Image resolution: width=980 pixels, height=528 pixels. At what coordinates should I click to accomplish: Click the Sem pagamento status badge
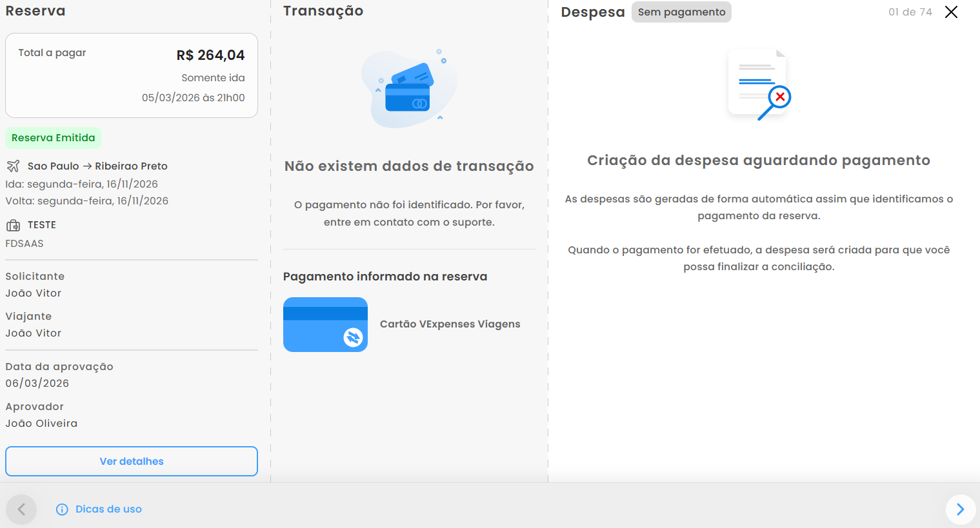click(681, 12)
